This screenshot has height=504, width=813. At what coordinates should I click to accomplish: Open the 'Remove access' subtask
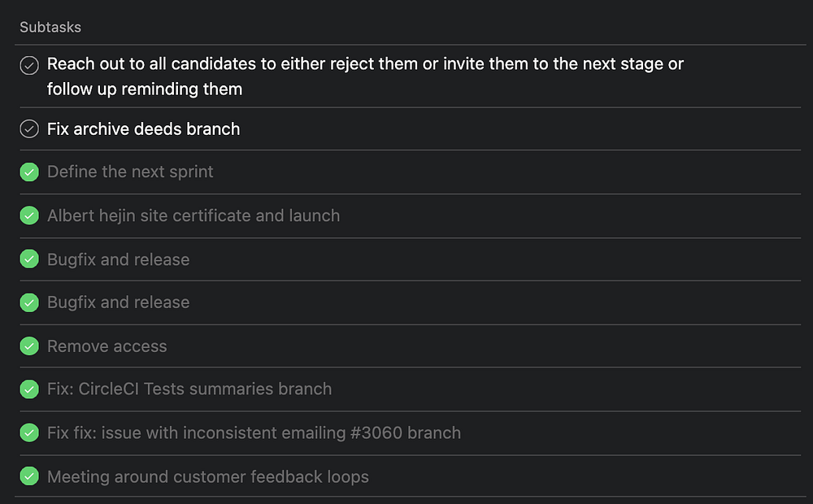click(107, 346)
